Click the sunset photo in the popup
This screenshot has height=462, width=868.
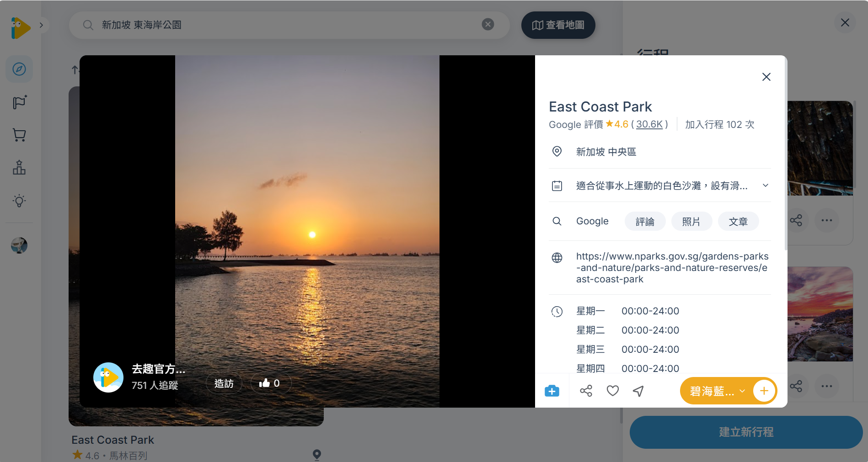(307, 231)
